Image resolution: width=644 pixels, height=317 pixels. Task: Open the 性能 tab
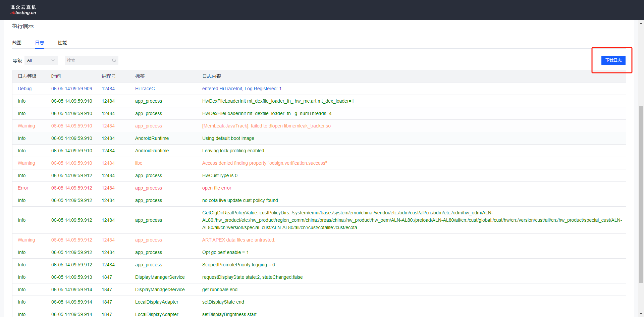pos(62,43)
